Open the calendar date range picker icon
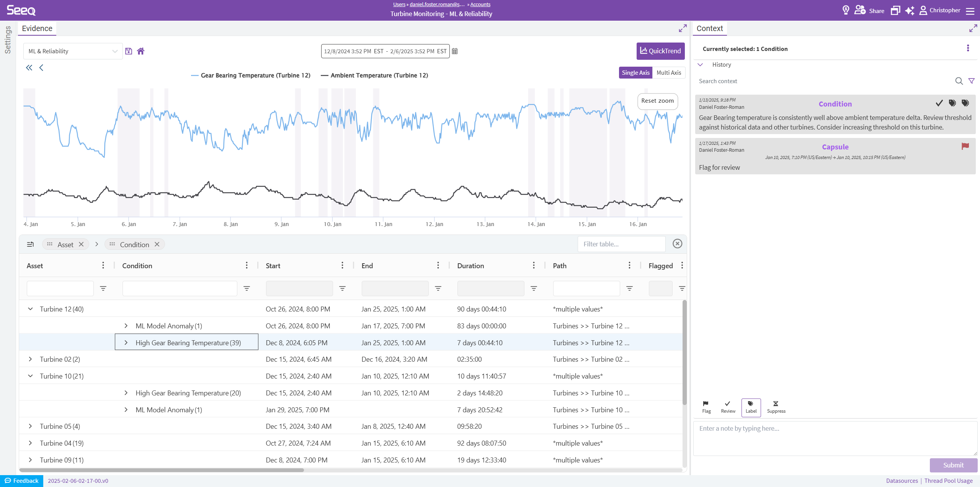The image size is (980, 487). 455,51
